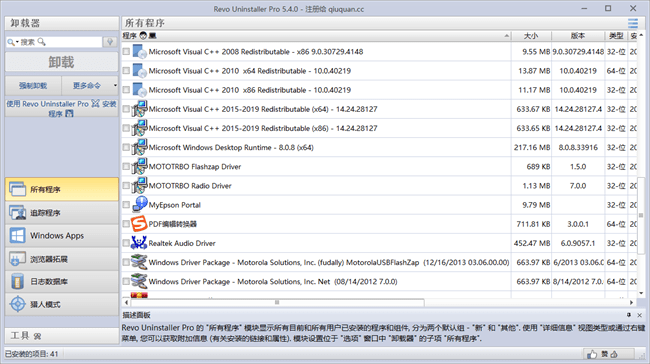The image size is (650, 364).
Task: Click the list scroll-right arrow
Action: (631, 303)
